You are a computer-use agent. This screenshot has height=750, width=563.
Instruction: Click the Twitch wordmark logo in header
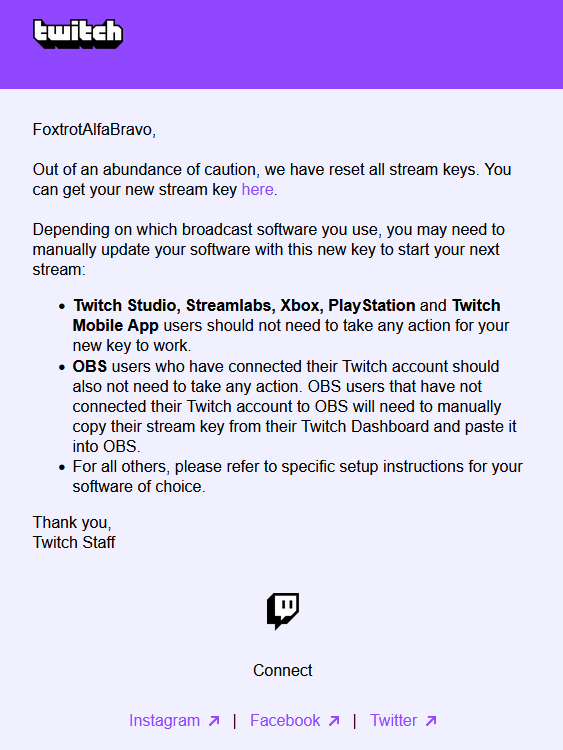(78, 33)
